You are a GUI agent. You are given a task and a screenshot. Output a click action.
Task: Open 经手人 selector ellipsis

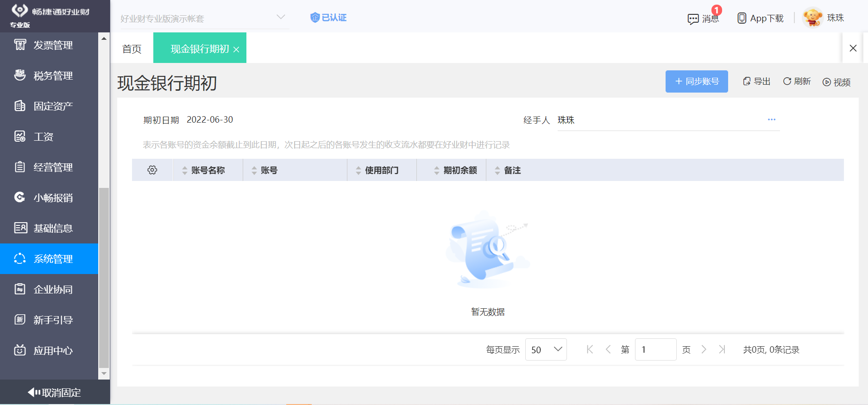[772, 119]
